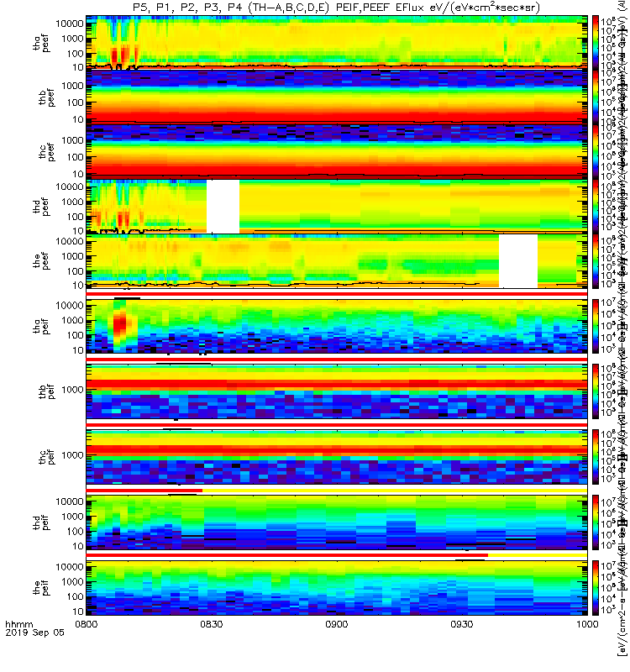Click the 1000 time axis label below the plots
Image resolution: width=630 pixels, height=672 pixels.
pos(587,624)
